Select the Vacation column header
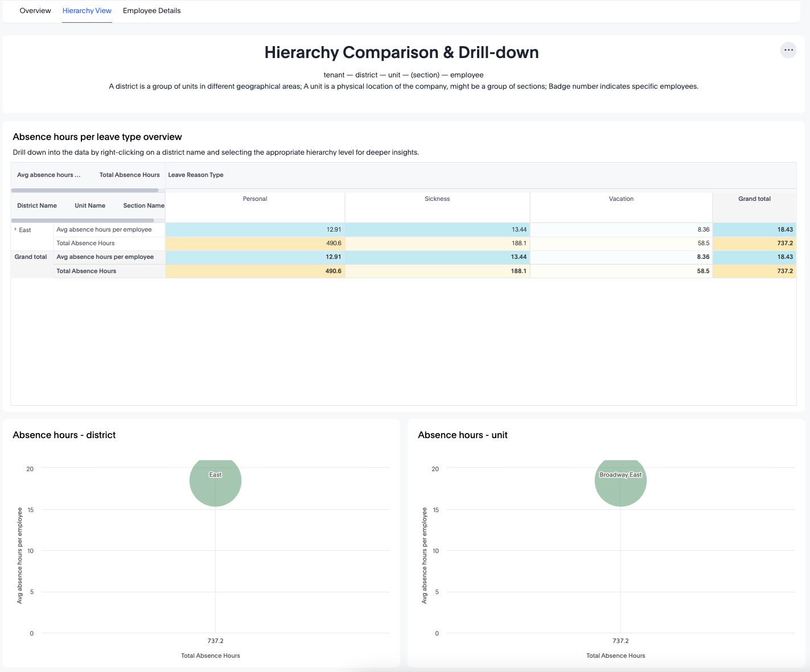 621,199
